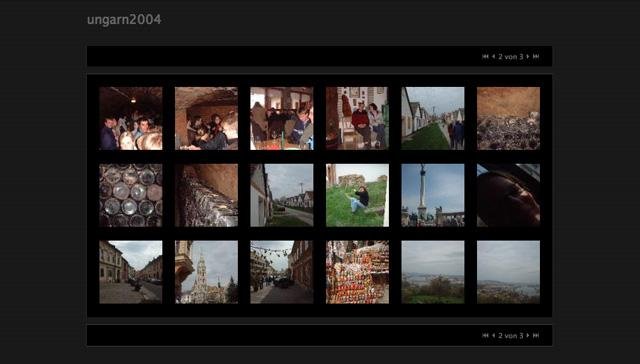This screenshot has width=640, height=364.
Task: Open last panorama photo of city and river
Action: click(508, 272)
